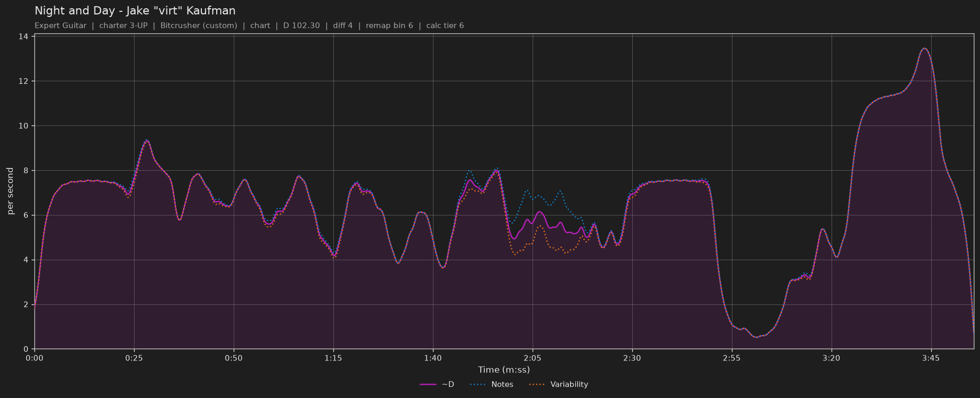The height and width of the screenshot is (398, 980).
Task: Click the '~D' legend entry
Action: 437,384
